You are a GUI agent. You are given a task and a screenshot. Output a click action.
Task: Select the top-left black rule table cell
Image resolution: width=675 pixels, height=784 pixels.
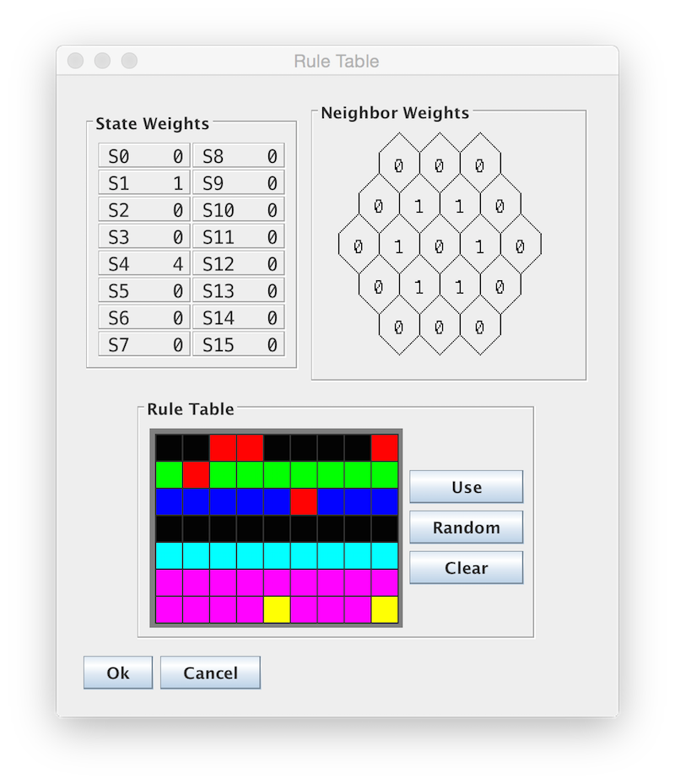tap(169, 447)
